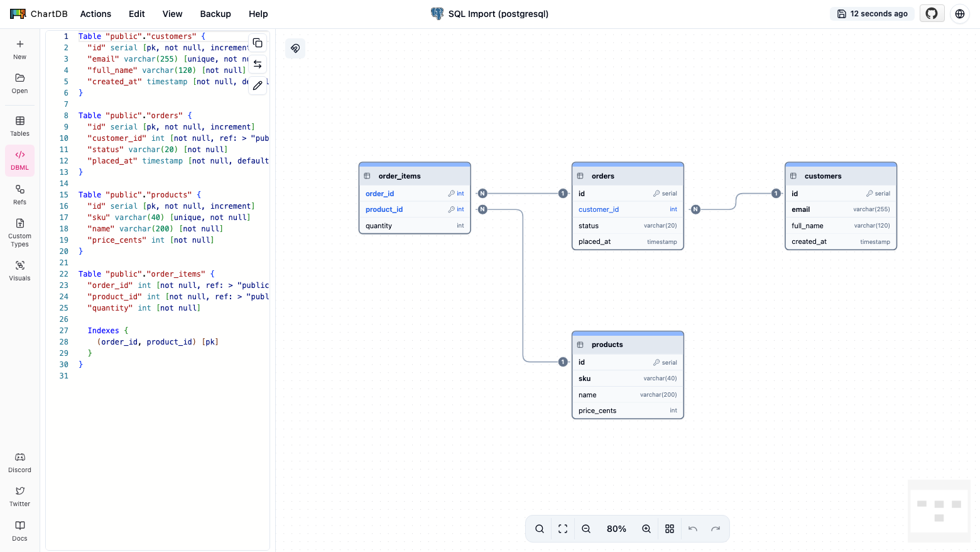Open the language globe selector
The height and width of the screenshot is (552, 980).
[x=960, y=13]
